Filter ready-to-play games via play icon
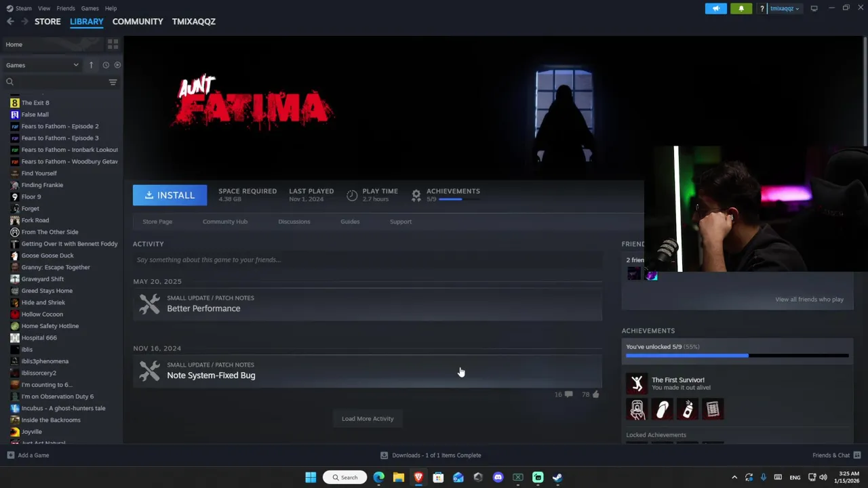The width and height of the screenshot is (868, 488). (x=117, y=65)
